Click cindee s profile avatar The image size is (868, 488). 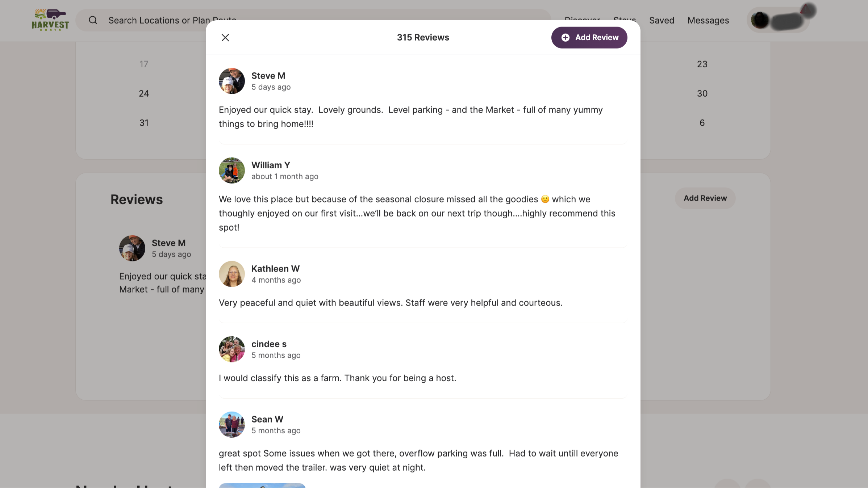(x=232, y=349)
